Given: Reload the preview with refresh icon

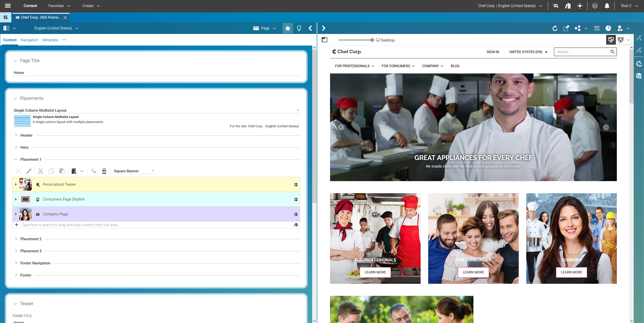Looking at the screenshot, I should 555,28.
